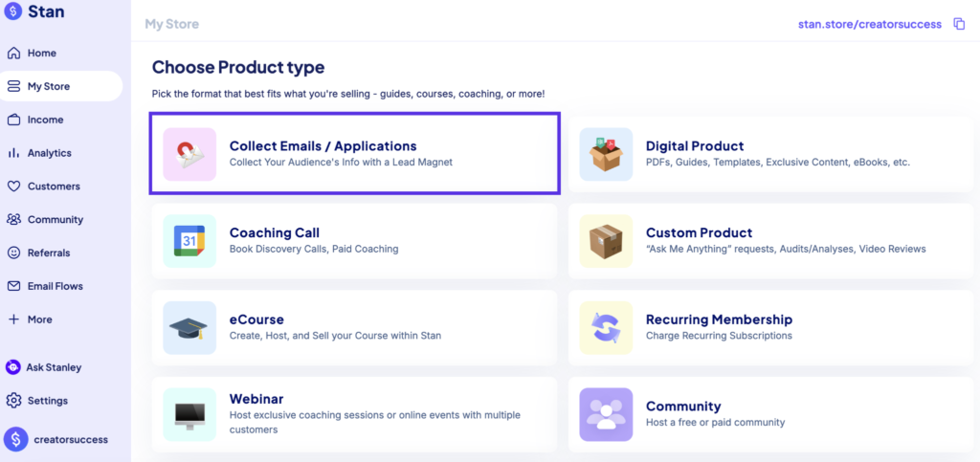Open the Income section
Viewport: 980px width, 462px height.
[45, 120]
